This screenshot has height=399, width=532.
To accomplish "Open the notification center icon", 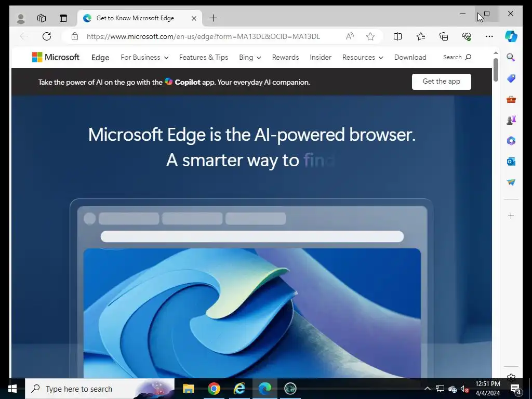I will tap(516, 389).
